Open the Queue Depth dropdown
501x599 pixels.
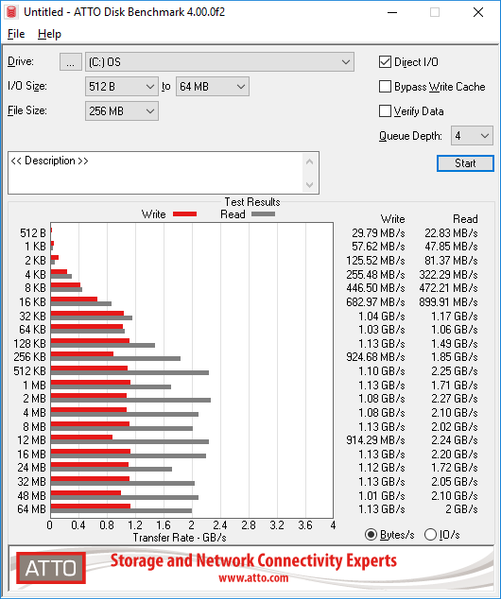[472, 136]
